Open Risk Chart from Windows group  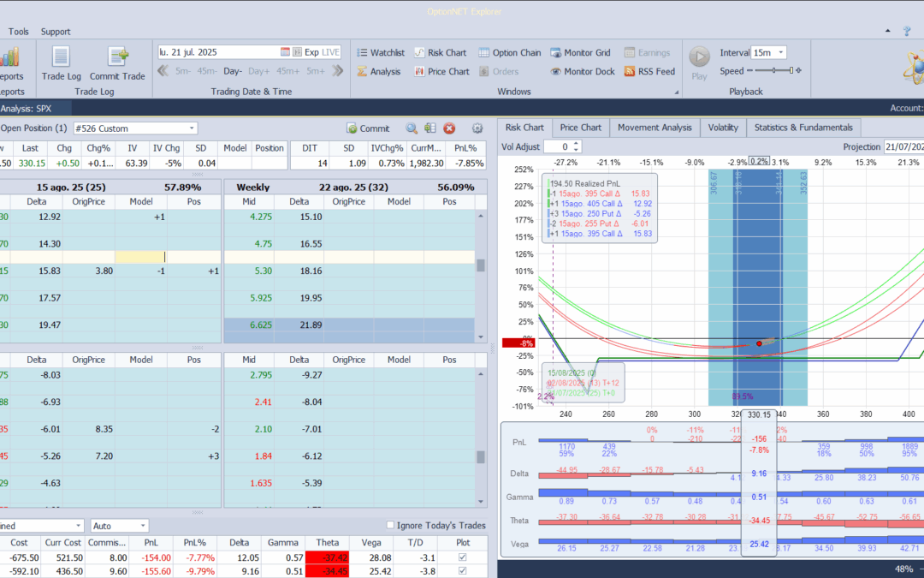(x=441, y=52)
